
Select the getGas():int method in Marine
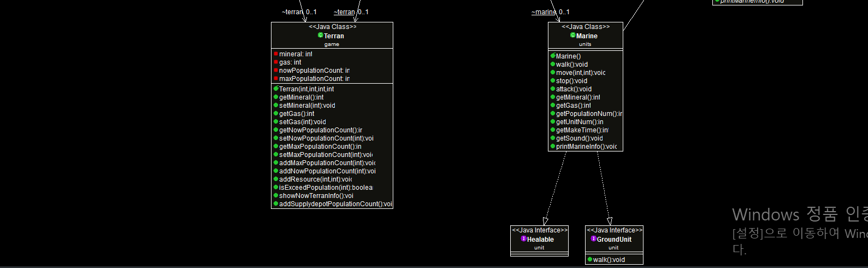point(574,106)
